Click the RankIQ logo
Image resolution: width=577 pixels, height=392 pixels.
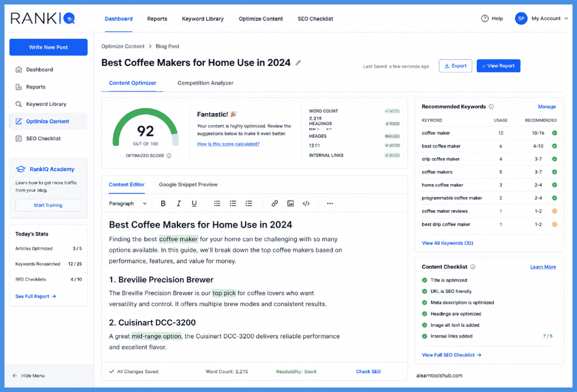click(x=43, y=18)
